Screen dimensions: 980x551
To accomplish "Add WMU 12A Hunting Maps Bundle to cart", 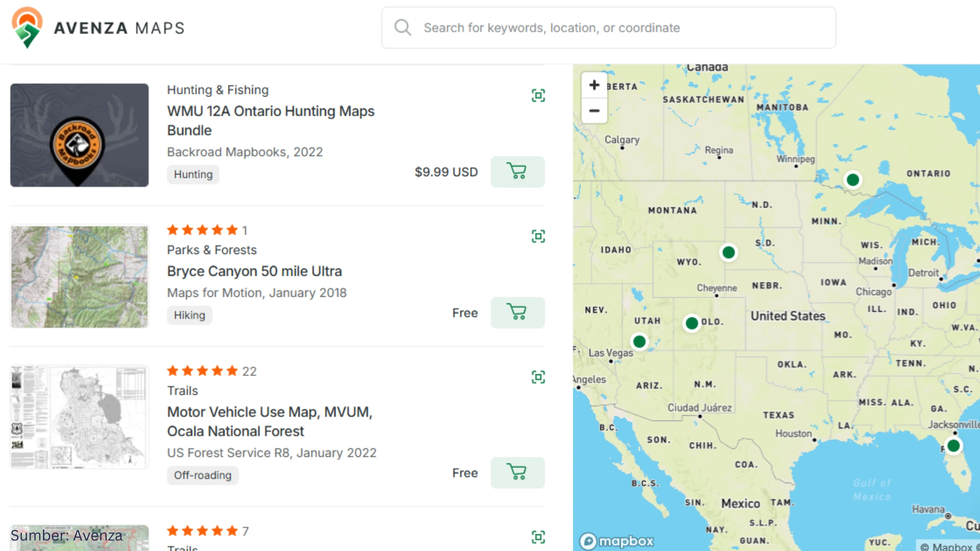I will 518,172.
